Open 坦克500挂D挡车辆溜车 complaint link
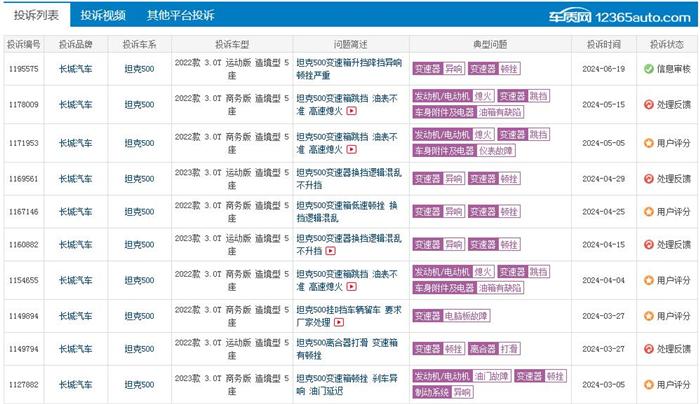The image size is (700, 404). click(x=349, y=316)
